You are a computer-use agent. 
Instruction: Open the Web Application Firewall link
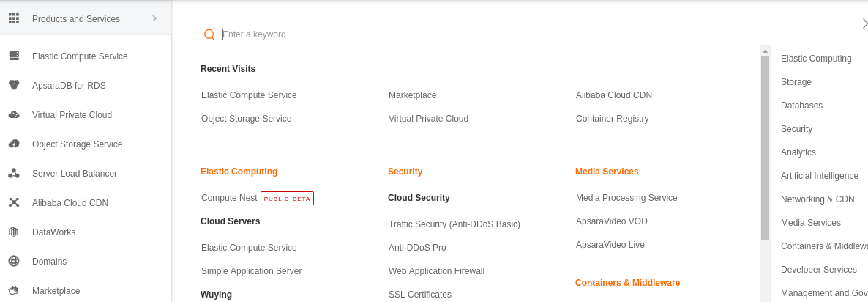coord(436,271)
